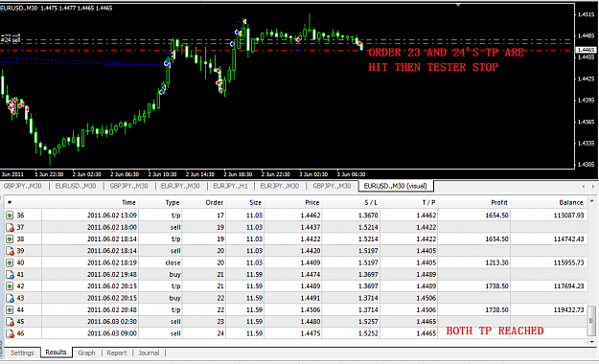Click the row 39 sell order icon
Image resolution: width=599 pixels, height=364 pixels.
pyautogui.click(x=10, y=251)
